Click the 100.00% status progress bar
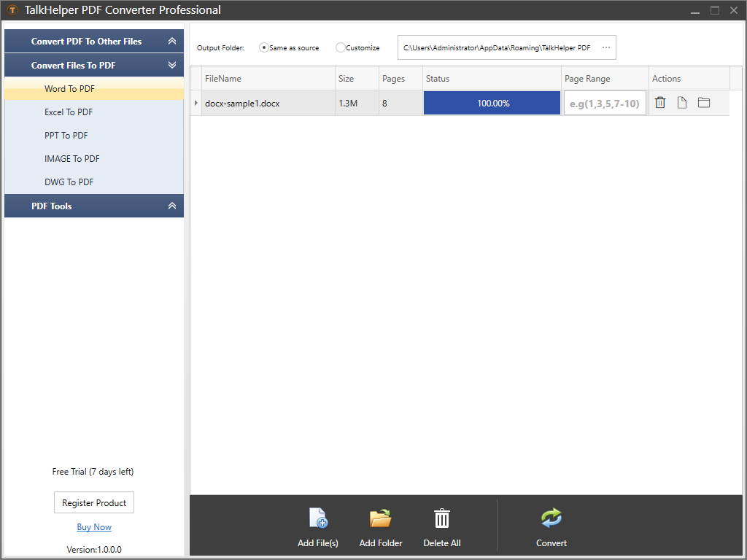Image resolution: width=747 pixels, height=560 pixels. tap(492, 103)
